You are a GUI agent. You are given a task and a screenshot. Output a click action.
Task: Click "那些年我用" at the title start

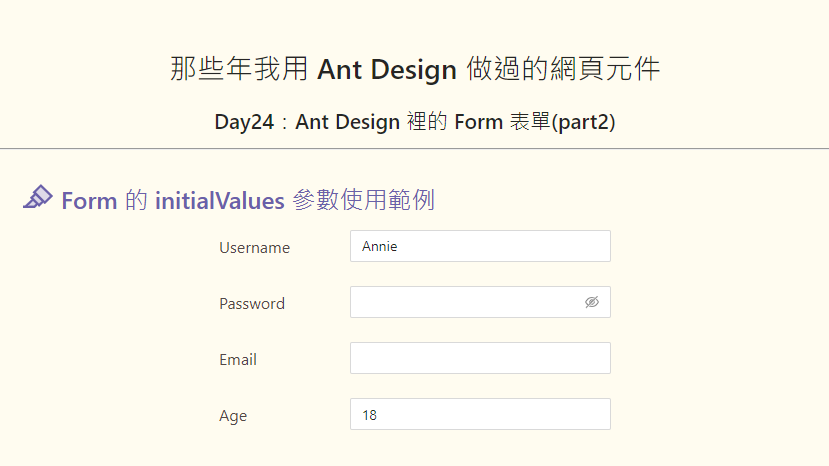(239, 69)
